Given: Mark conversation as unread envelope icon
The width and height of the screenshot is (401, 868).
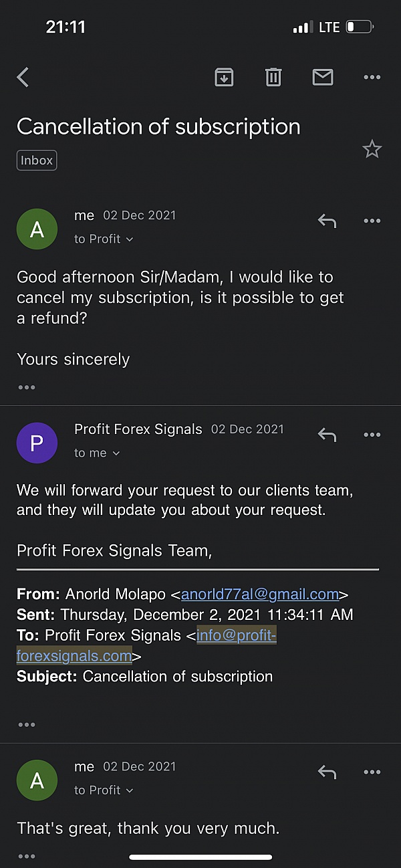Looking at the screenshot, I should click(x=323, y=78).
